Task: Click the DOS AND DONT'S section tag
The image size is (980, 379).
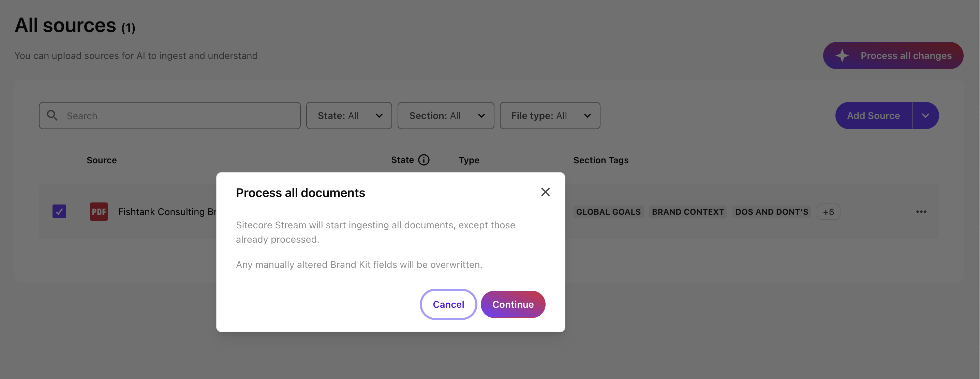Action: tap(772, 212)
